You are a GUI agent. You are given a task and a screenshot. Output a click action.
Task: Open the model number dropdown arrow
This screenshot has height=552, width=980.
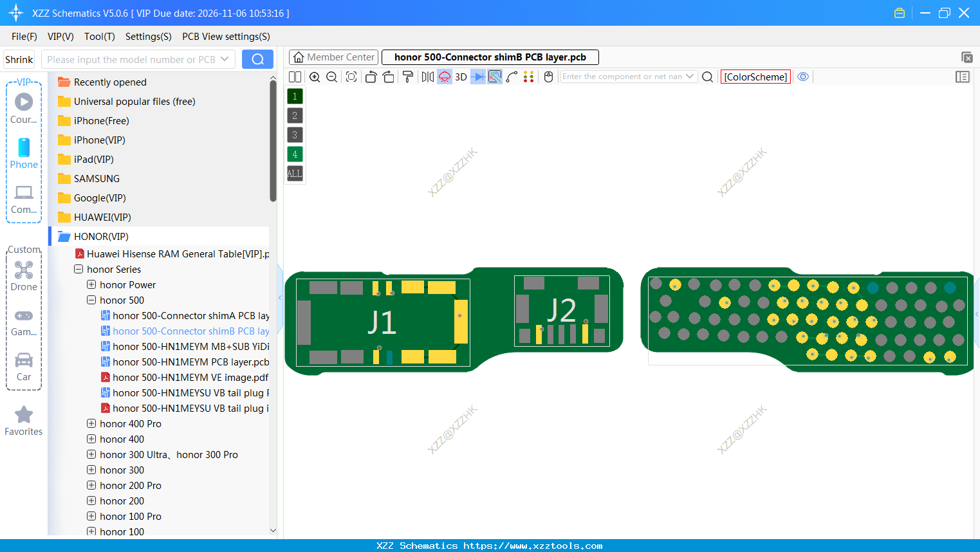(225, 59)
